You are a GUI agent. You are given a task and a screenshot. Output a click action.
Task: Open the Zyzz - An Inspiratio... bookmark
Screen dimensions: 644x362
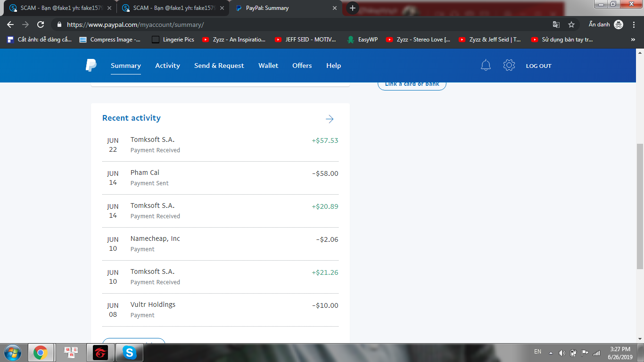(x=234, y=40)
